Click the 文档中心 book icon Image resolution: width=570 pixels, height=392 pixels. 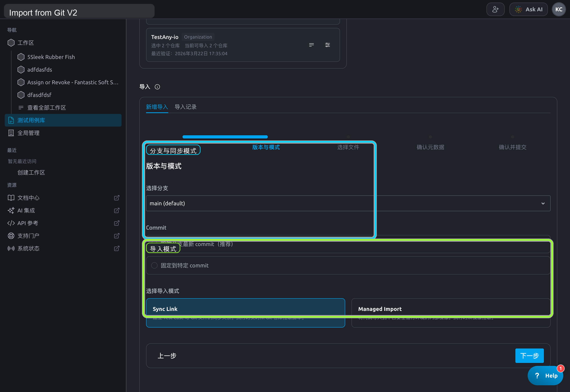click(11, 198)
